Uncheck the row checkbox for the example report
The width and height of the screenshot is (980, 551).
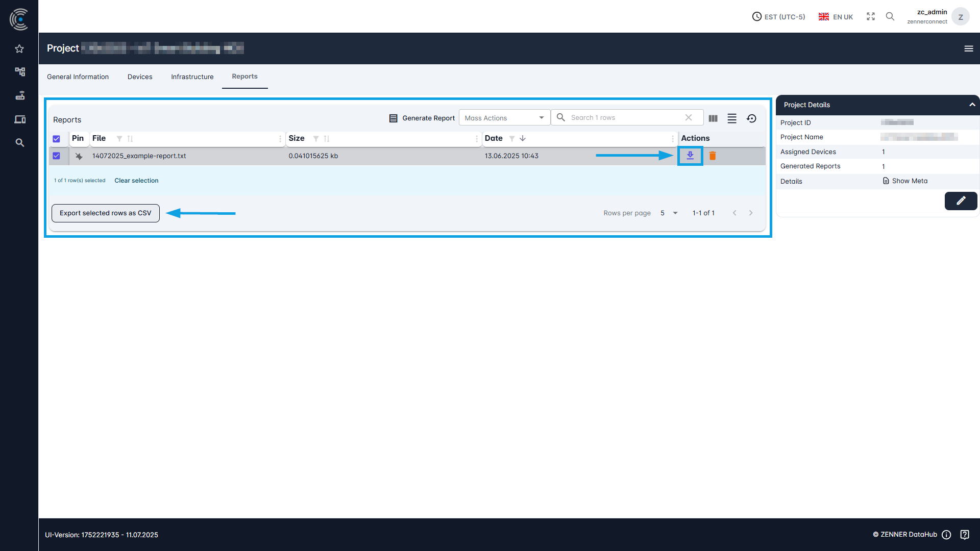point(56,156)
